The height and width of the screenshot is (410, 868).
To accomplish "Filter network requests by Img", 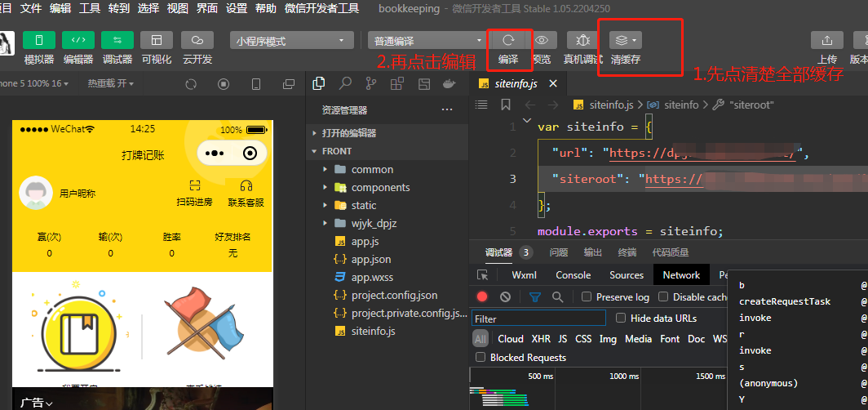I will tap(608, 339).
